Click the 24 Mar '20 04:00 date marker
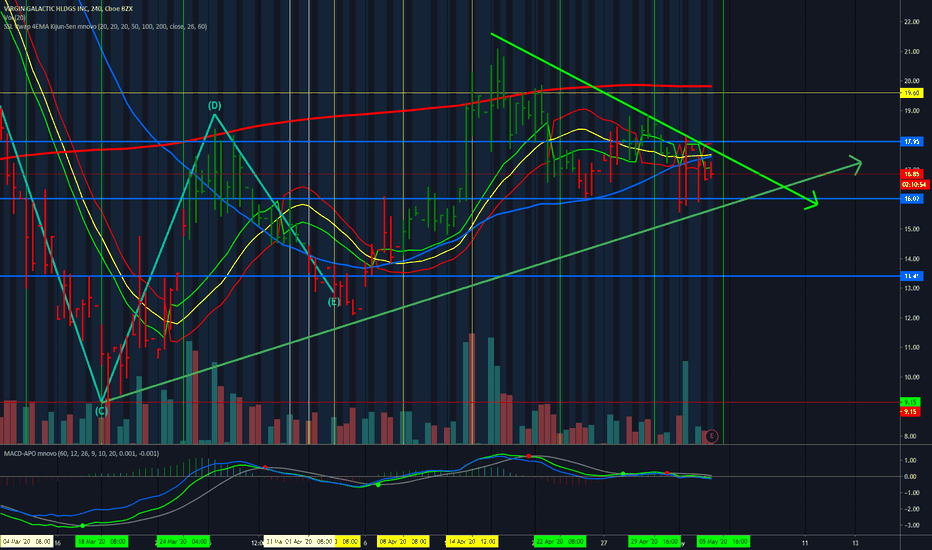932x550 pixels. click(x=183, y=542)
